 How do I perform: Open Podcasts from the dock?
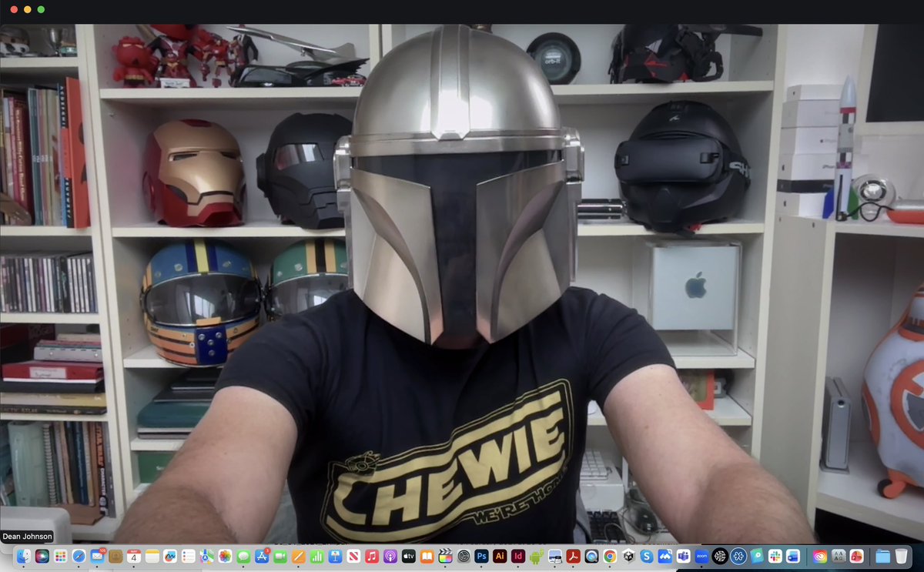tap(390, 556)
